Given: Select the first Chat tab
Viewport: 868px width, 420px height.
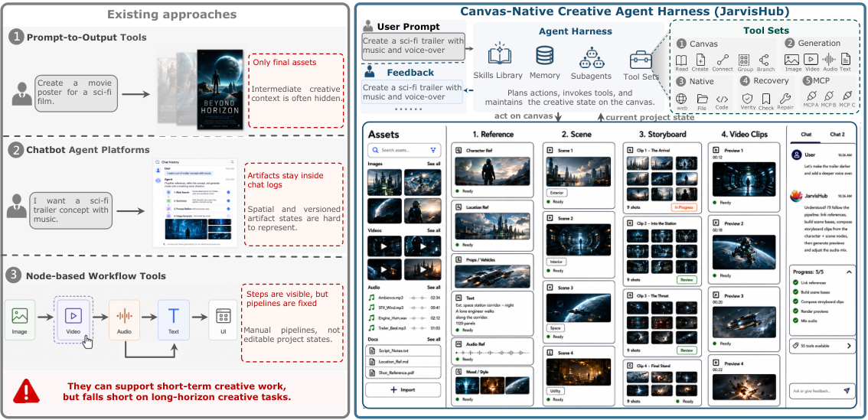Looking at the screenshot, I should [x=807, y=134].
